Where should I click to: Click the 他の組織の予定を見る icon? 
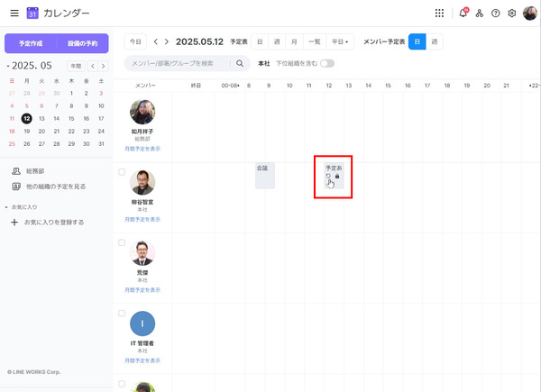pos(16,187)
